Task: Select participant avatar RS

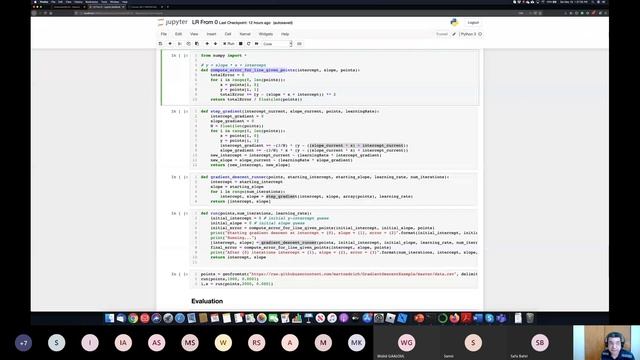Action: 256,343
